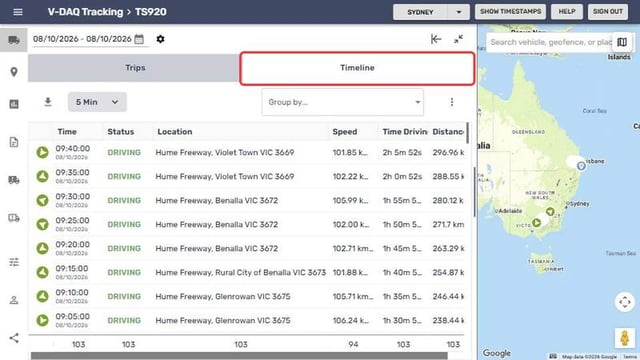
Task: Click the SYDNEY region button
Action: [420, 12]
